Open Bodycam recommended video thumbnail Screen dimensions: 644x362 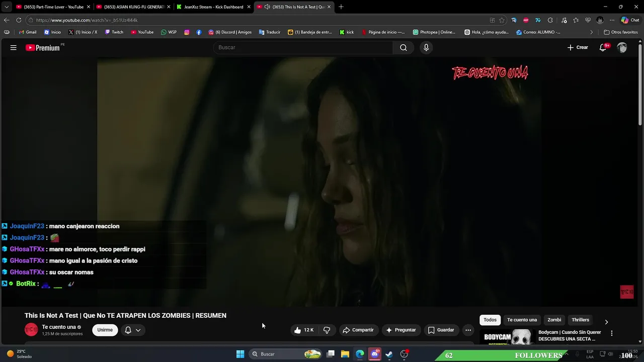tap(507, 337)
